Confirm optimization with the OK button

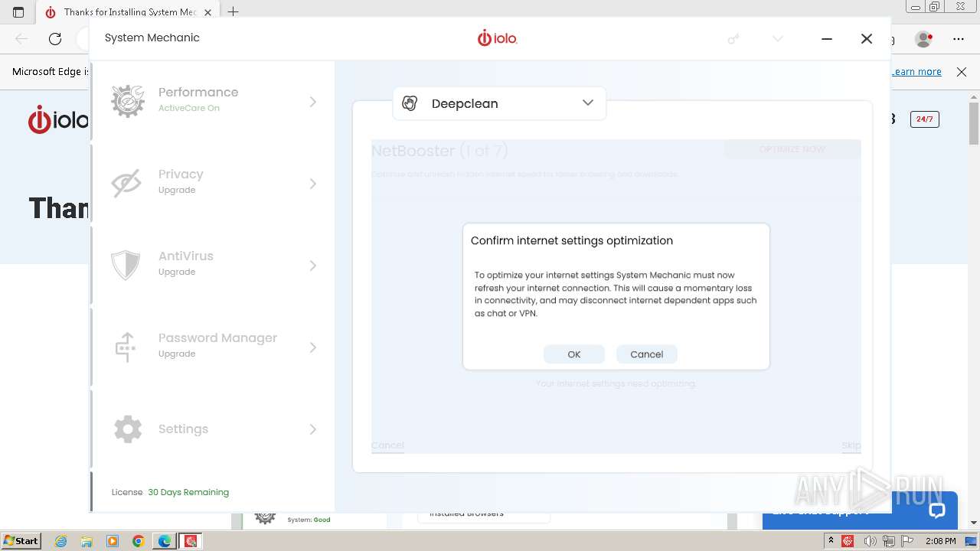pyautogui.click(x=574, y=354)
